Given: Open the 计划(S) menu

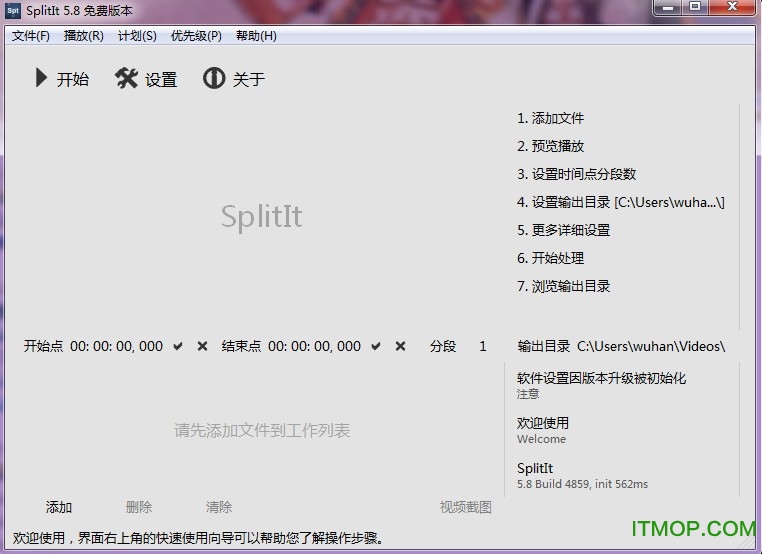Looking at the screenshot, I should (x=137, y=36).
